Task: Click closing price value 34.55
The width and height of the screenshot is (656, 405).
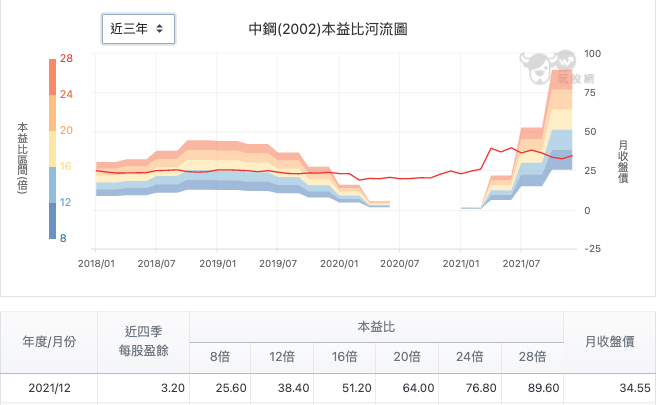Action: pyautogui.click(x=635, y=388)
